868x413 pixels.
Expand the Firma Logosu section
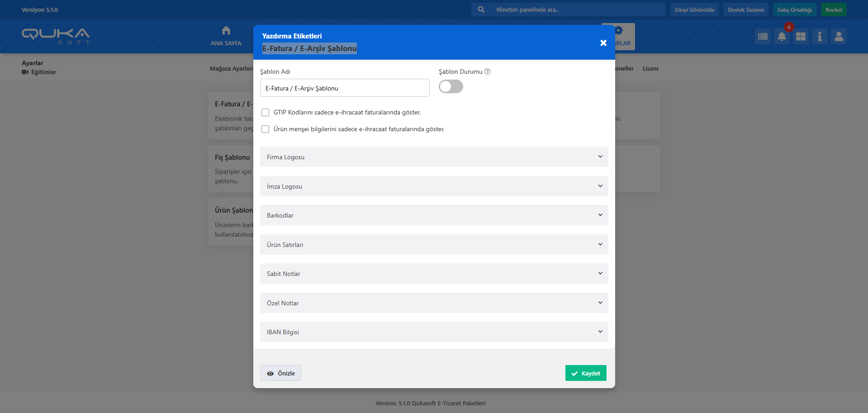[x=434, y=157]
